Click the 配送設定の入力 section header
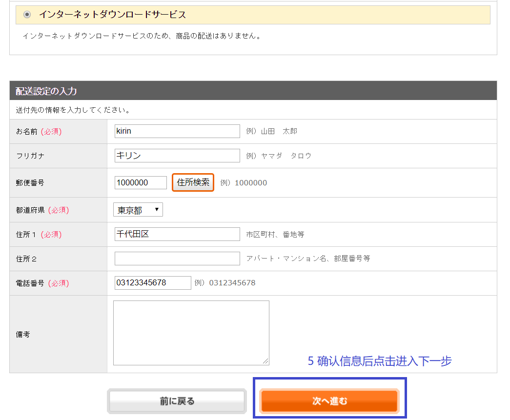 tap(46, 91)
